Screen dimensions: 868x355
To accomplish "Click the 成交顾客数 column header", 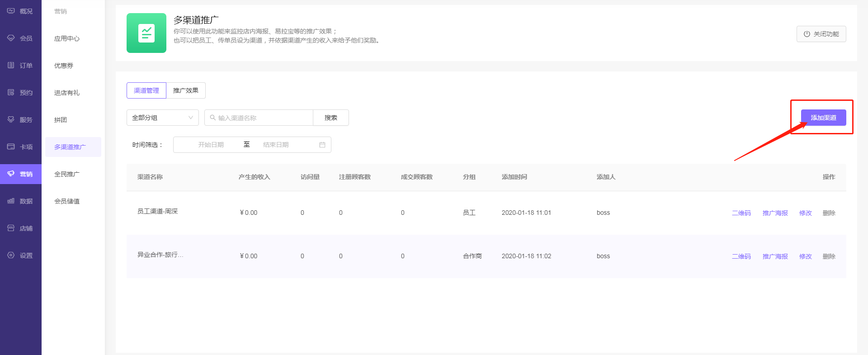I will coord(417,177).
